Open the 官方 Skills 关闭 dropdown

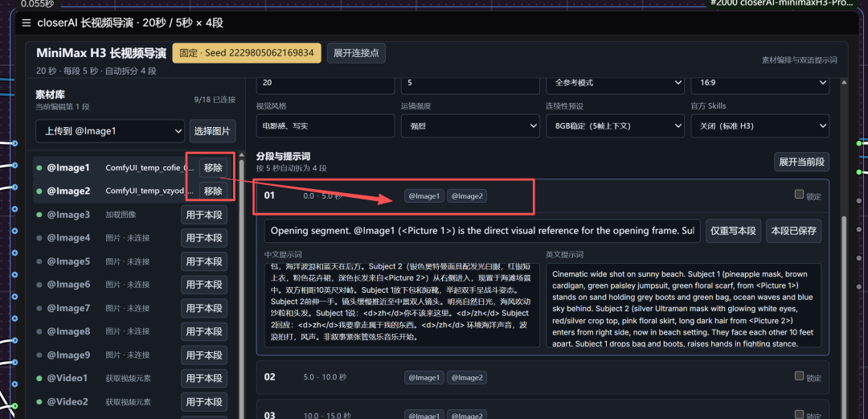(x=760, y=125)
